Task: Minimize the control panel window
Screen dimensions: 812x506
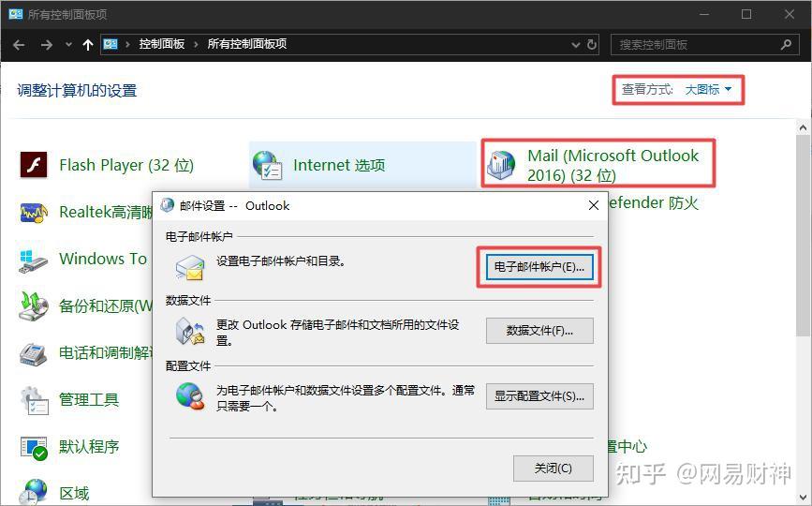Action: (703, 14)
